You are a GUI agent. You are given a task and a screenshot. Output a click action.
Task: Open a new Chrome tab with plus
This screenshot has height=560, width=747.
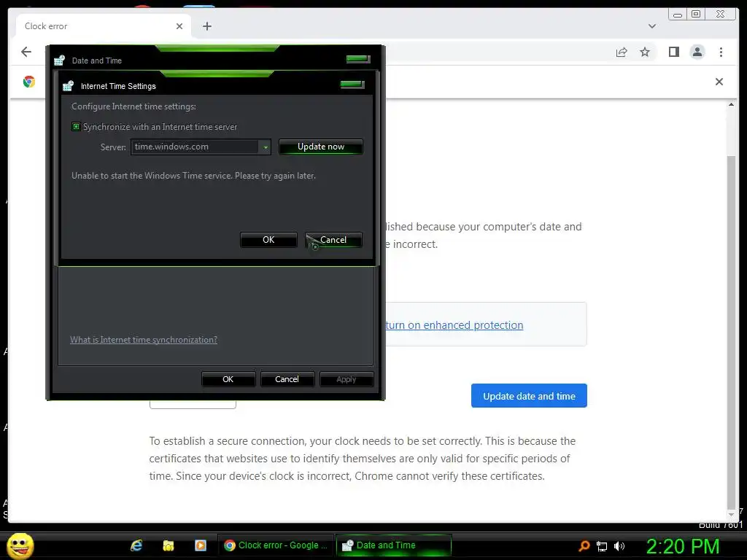coord(206,26)
